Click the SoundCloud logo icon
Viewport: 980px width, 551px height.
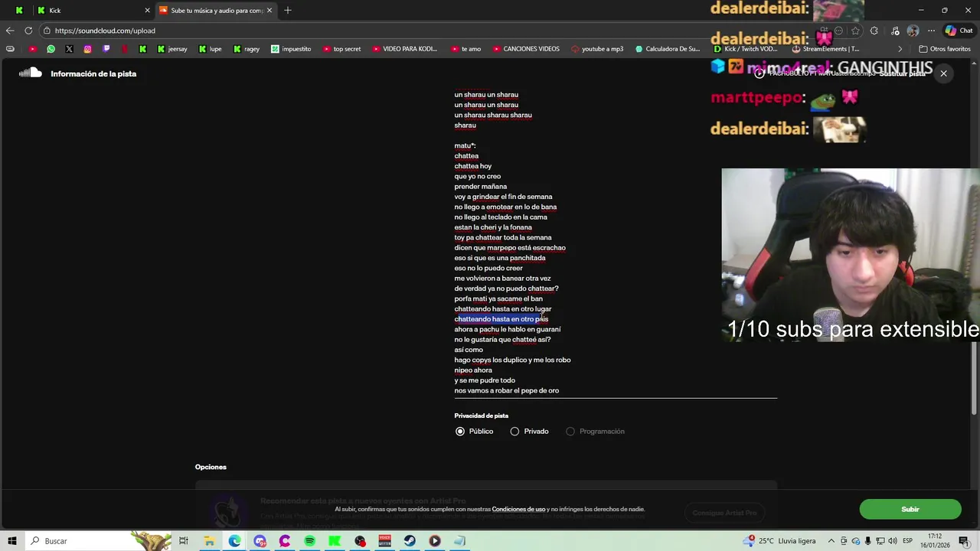tap(30, 73)
